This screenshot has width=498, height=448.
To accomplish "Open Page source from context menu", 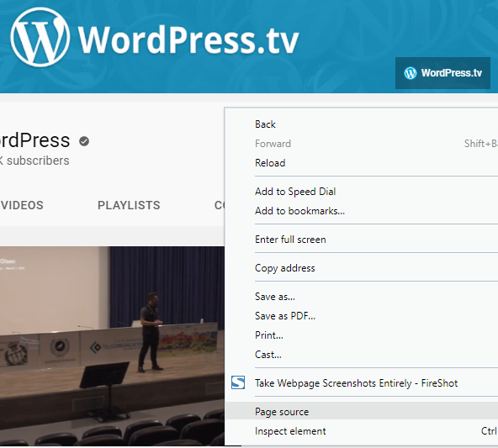I will pos(362,412).
